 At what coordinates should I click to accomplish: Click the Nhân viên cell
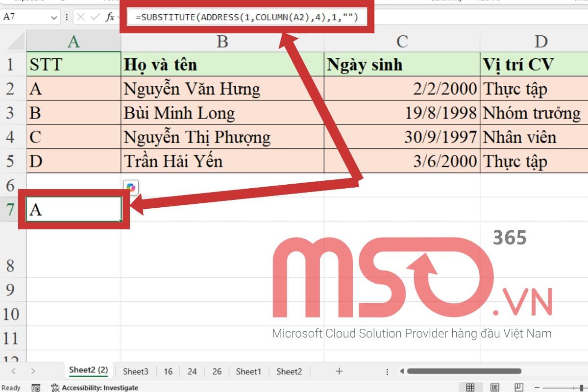[x=534, y=137]
